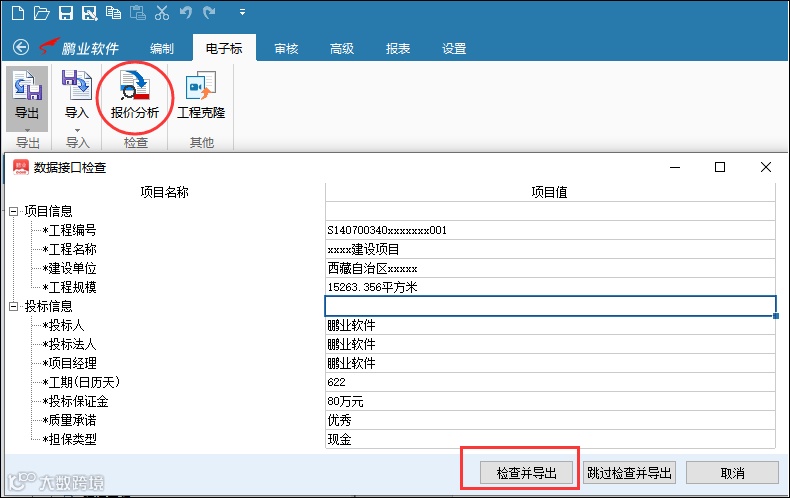Switch to the 报表 tab

pyautogui.click(x=398, y=48)
